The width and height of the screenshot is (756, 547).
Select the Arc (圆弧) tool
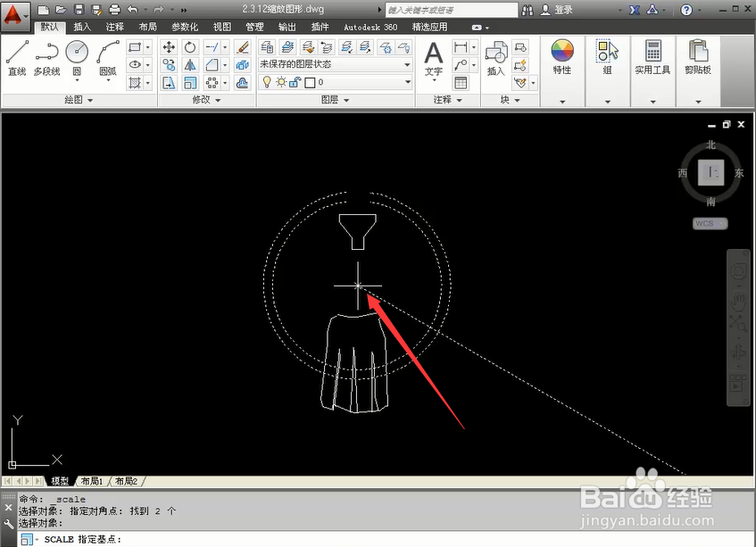108,58
